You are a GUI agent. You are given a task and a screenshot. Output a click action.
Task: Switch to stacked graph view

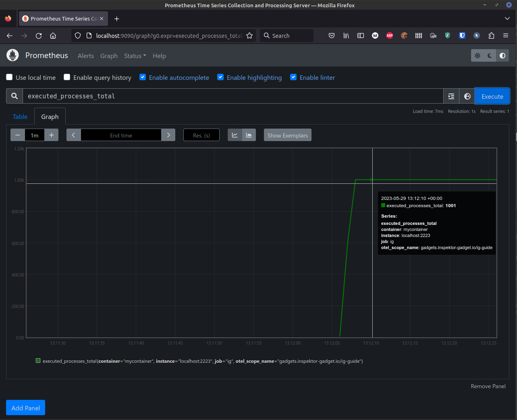pos(249,135)
